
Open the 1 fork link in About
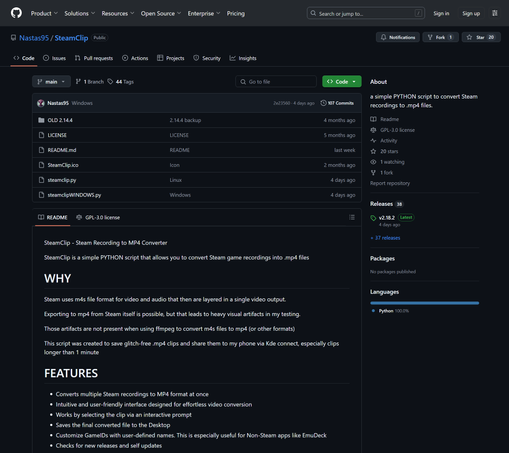tap(382, 173)
